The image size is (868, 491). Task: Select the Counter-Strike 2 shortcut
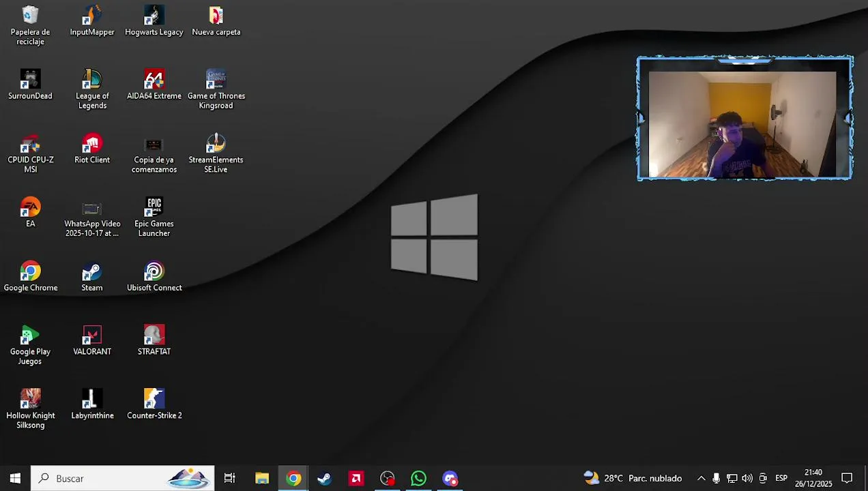point(154,404)
